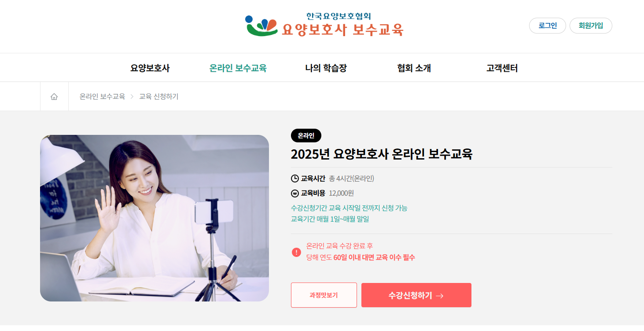Click the breadcrumb chevron separator
This screenshot has width=644, height=331.
coord(132,97)
